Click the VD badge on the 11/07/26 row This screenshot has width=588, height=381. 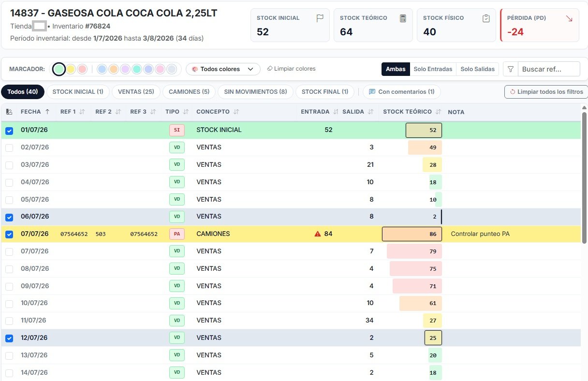point(177,321)
